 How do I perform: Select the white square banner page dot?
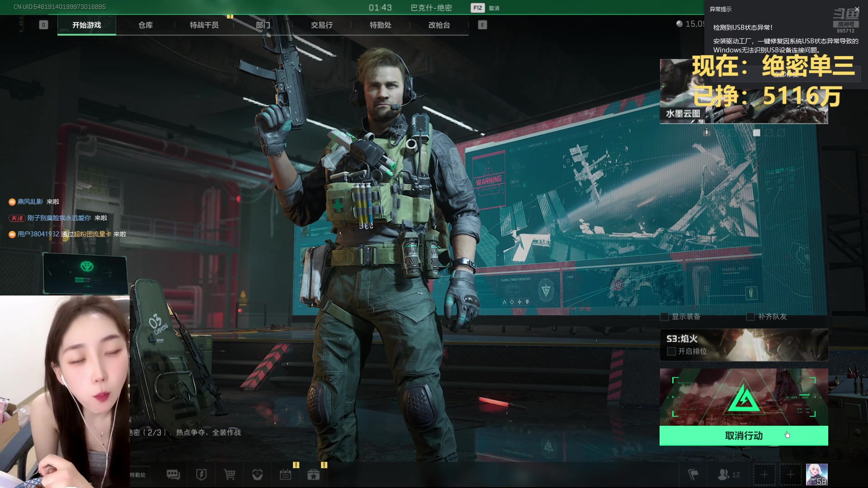click(x=757, y=132)
